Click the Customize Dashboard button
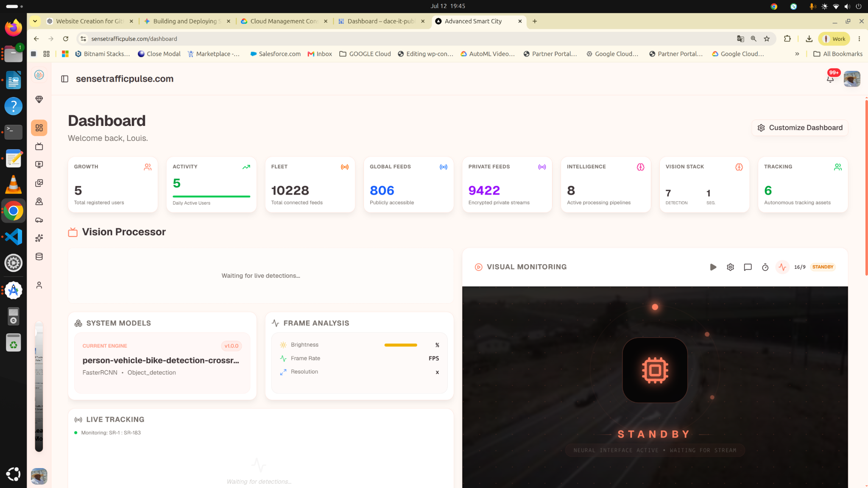The height and width of the screenshot is (488, 868). (800, 128)
